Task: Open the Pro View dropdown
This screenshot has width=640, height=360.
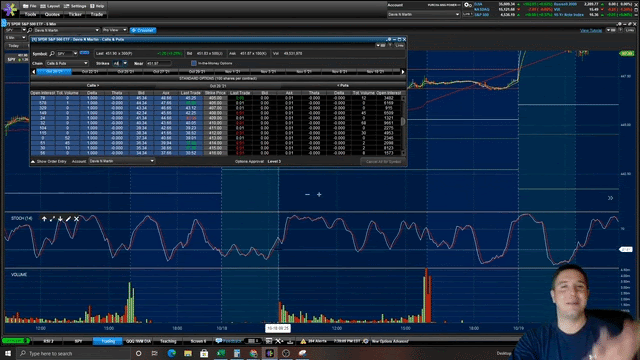Action: (x=115, y=30)
